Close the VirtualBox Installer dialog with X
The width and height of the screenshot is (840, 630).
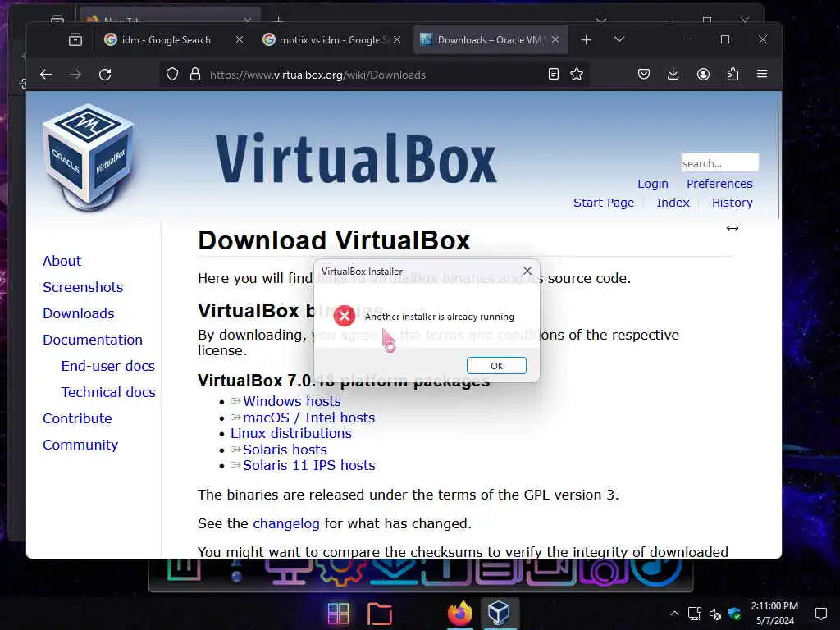pos(527,271)
